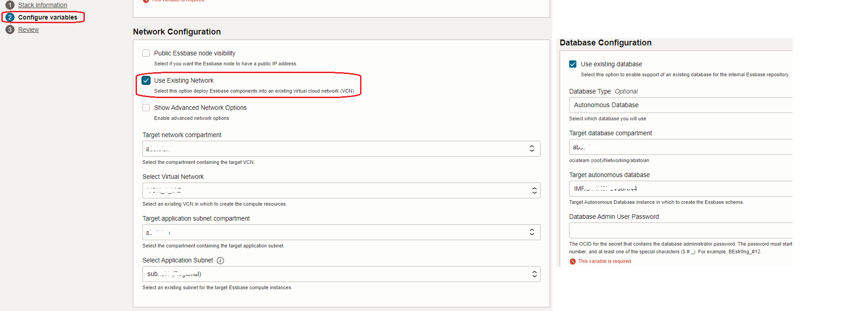Uncheck the Use existing database checkbox
This screenshot has width=868, height=311.
point(573,64)
